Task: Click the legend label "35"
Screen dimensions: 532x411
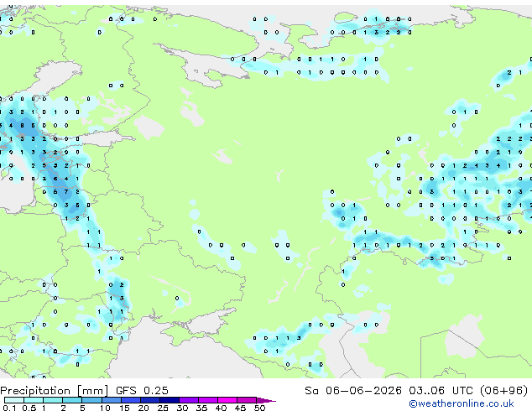Action: tap(201, 408)
